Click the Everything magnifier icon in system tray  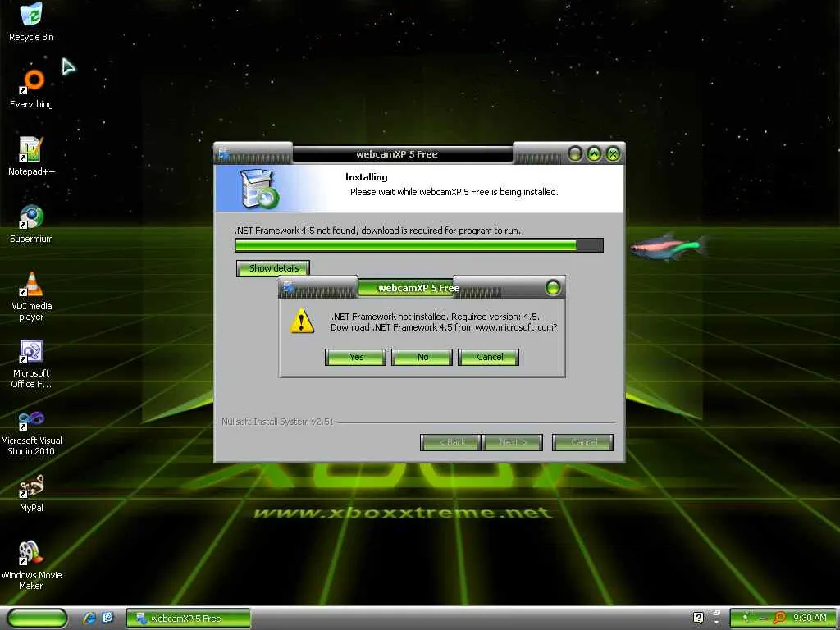[779, 618]
